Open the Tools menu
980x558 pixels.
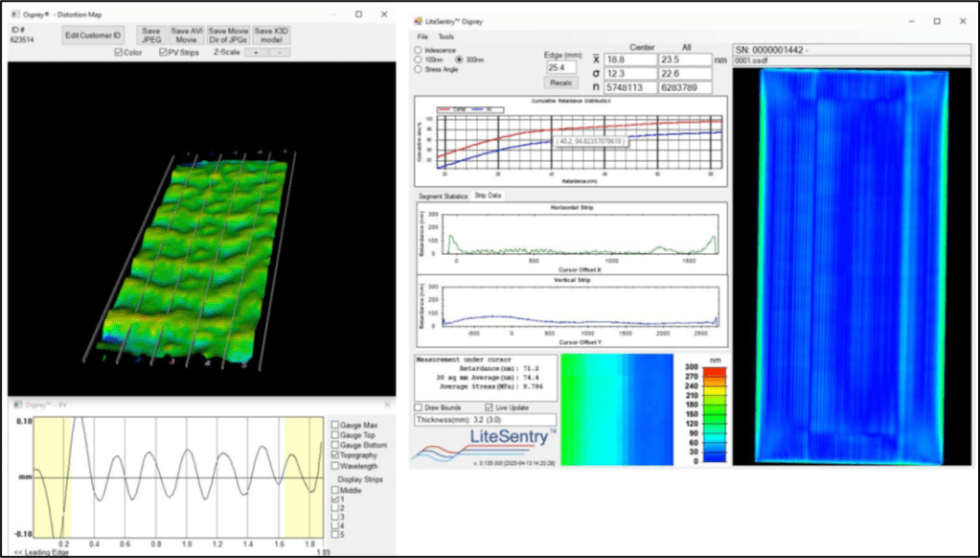pos(446,36)
